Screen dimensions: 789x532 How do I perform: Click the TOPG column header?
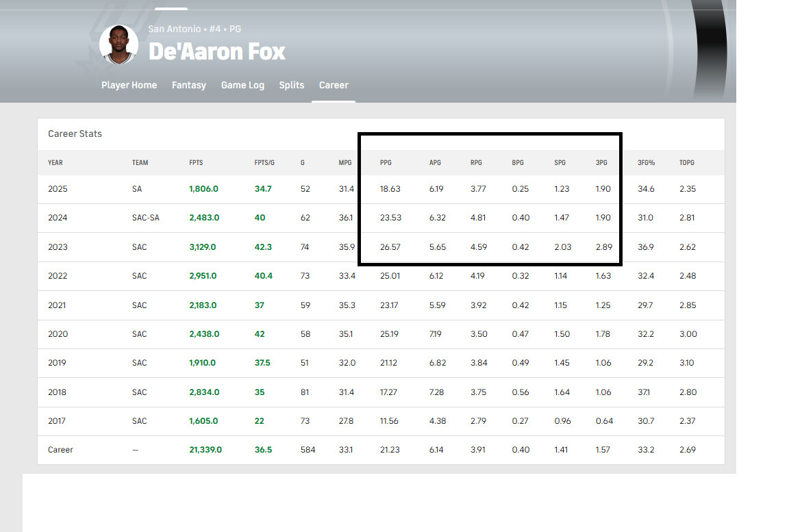[x=687, y=163]
